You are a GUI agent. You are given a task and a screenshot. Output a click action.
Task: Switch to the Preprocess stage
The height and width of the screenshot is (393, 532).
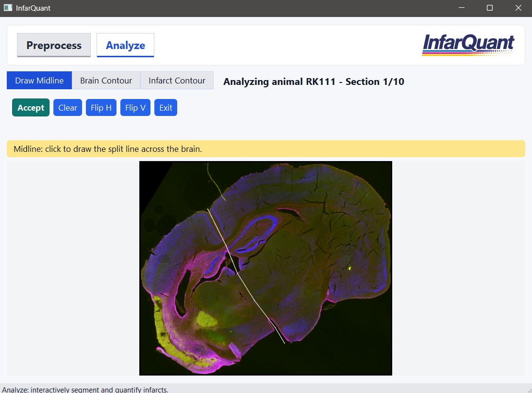pos(53,45)
